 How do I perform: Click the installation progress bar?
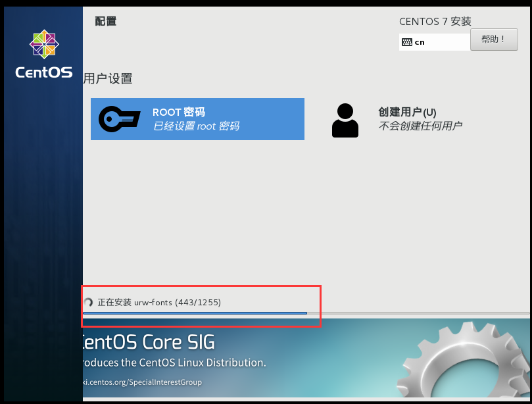(307, 313)
